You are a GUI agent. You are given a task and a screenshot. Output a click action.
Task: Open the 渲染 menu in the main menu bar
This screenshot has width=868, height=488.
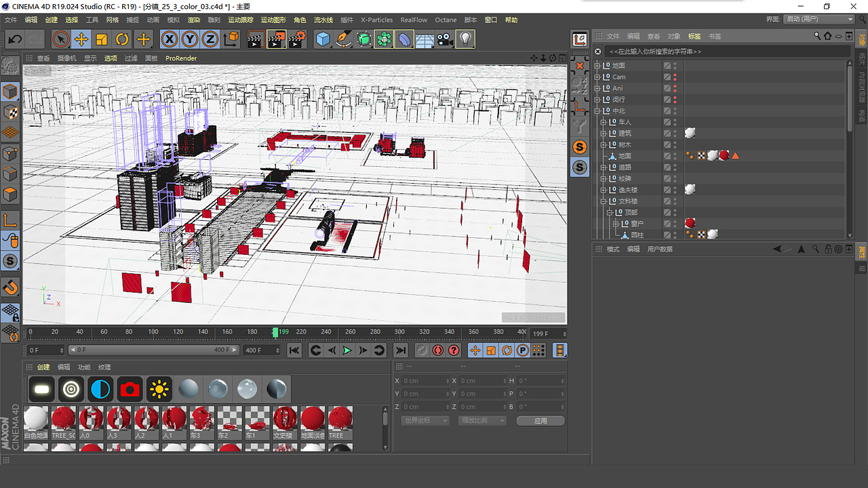click(x=193, y=20)
